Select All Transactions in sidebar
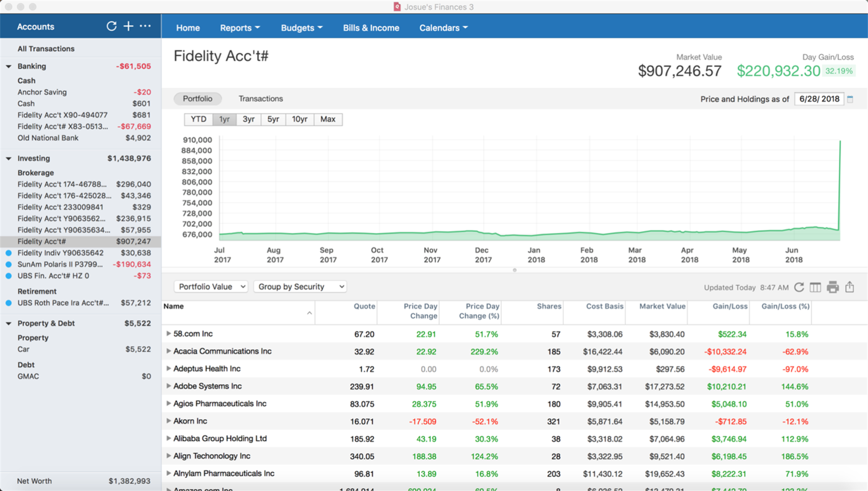This screenshot has width=868, height=491. pos(46,49)
